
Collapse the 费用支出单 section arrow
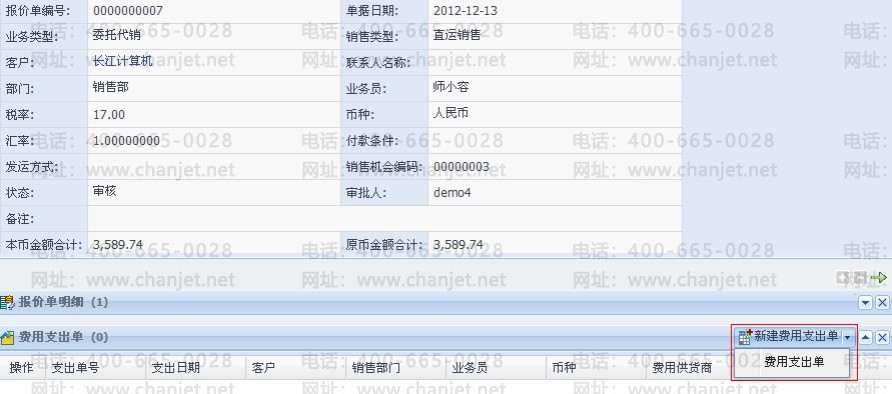(866, 338)
